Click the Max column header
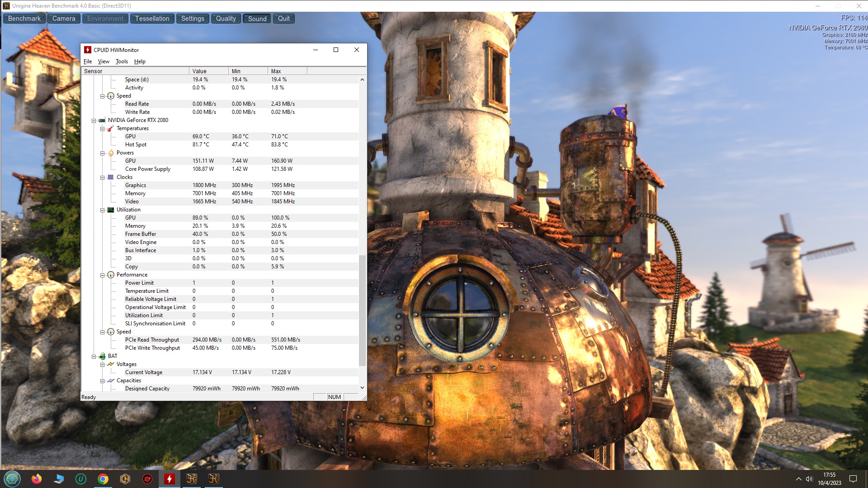 tap(288, 71)
